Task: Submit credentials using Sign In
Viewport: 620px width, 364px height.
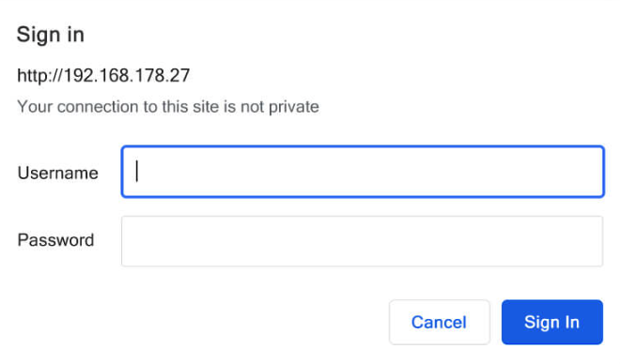Action: 552,322
